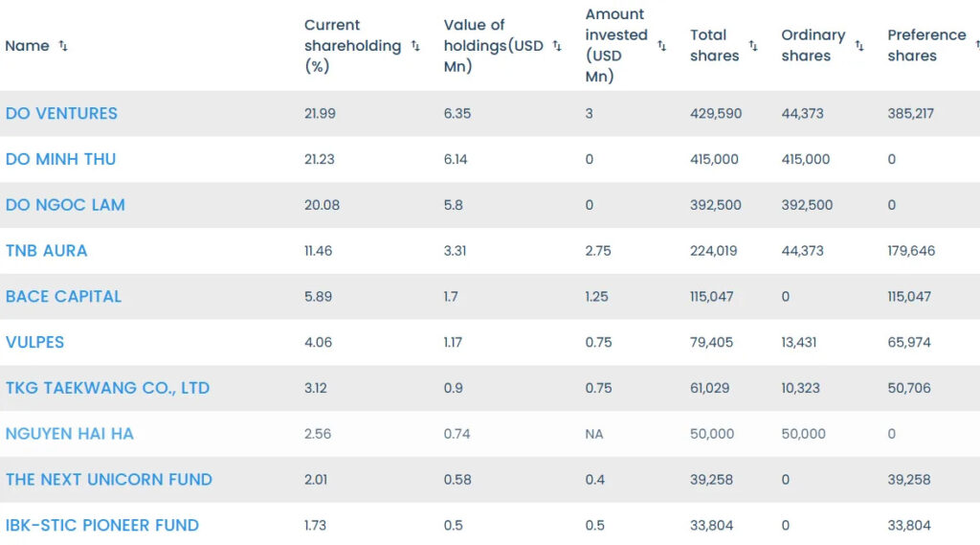Select TKG TAEKWANG CO., LTD link
The height and width of the screenshot is (545, 980).
(x=107, y=388)
